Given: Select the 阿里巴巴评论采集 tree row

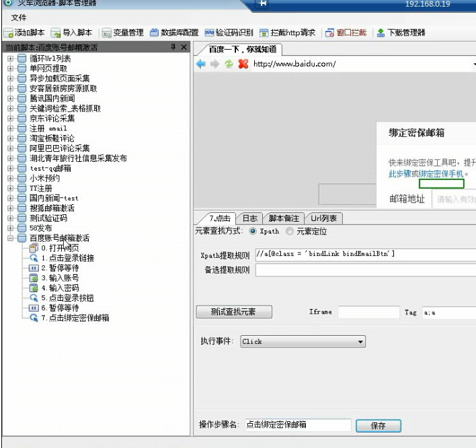Looking at the screenshot, I should [59, 148].
